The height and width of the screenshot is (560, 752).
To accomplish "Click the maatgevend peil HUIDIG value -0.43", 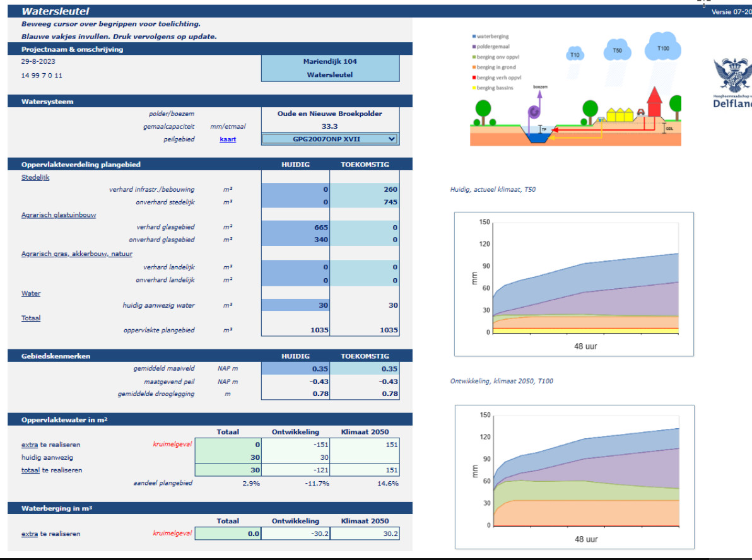I will tap(319, 382).
